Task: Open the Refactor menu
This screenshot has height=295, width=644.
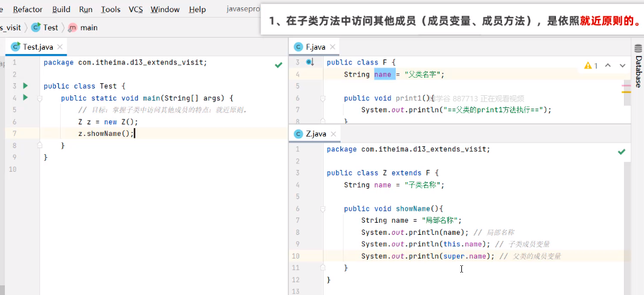Action: click(28, 9)
